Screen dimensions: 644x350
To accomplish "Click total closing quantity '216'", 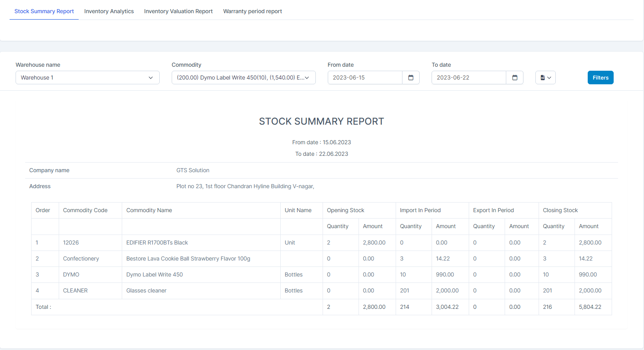I will coord(547,307).
